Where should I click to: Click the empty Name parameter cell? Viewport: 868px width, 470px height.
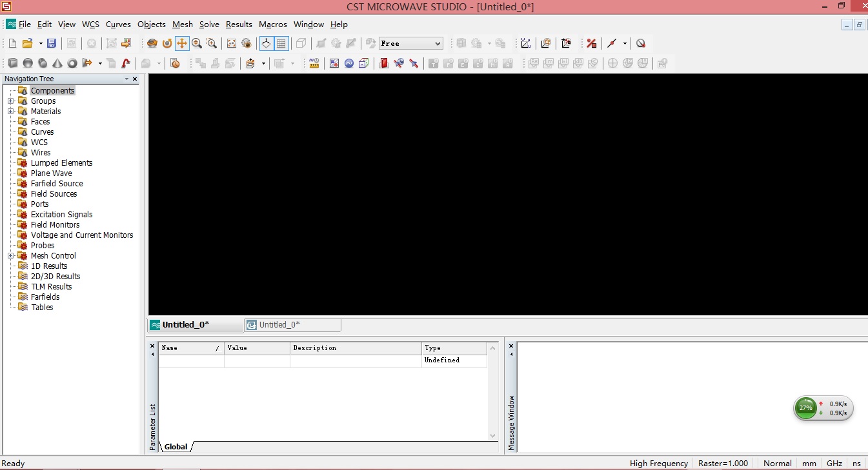(x=192, y=361)
